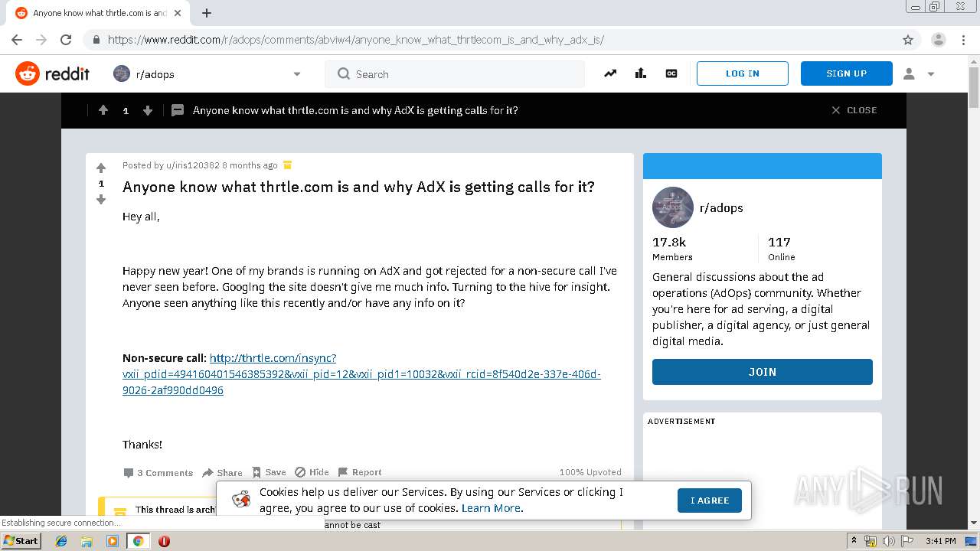980x551 pixels.
Task: Downvote the post beside the title
Action: (x=100, y=199)
